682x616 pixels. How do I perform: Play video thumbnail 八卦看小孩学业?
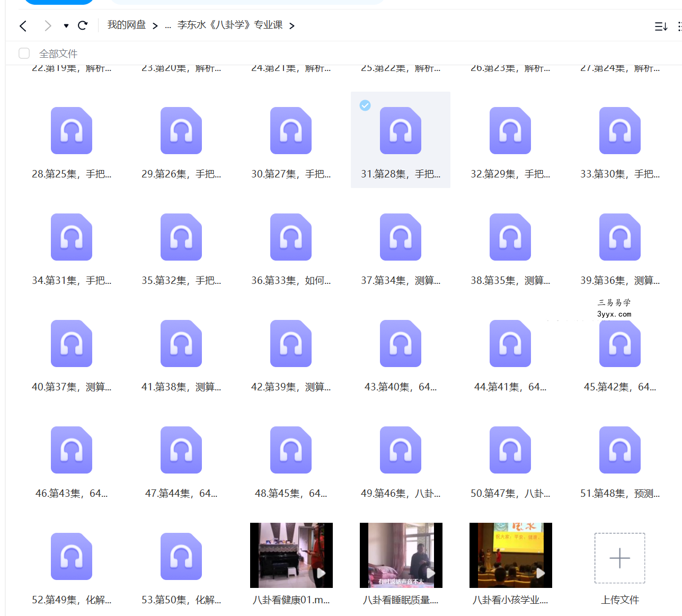511,555
